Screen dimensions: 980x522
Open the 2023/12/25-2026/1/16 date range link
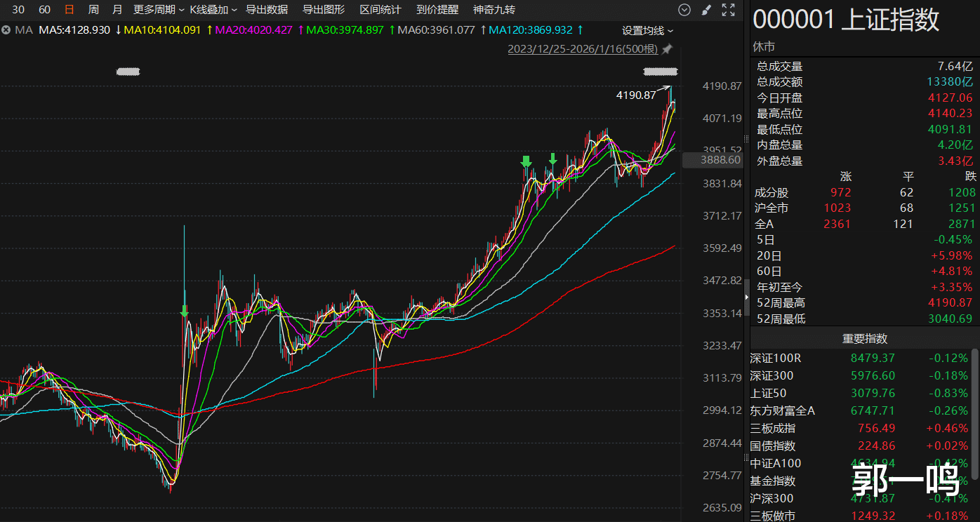tap(583, 49)
